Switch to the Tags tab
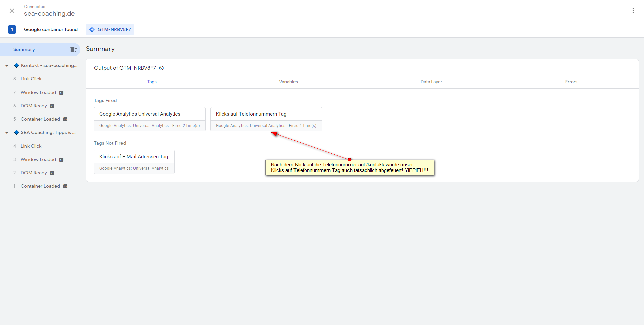This screenshot has width=644, height=325. click(x=152, y=82)
